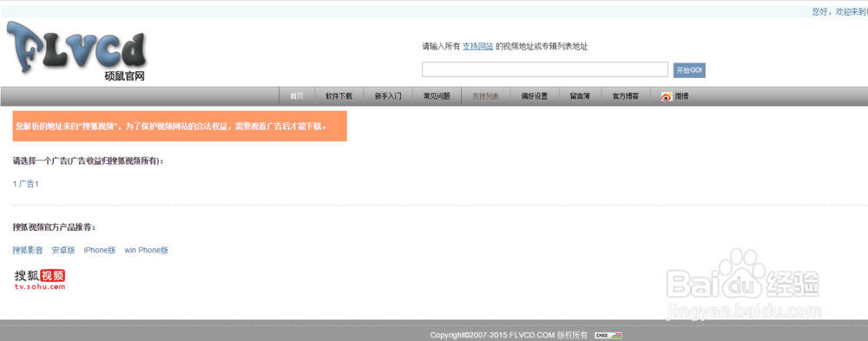Click the orange 搜狐视频 notice banner

(x=180, y=126)
